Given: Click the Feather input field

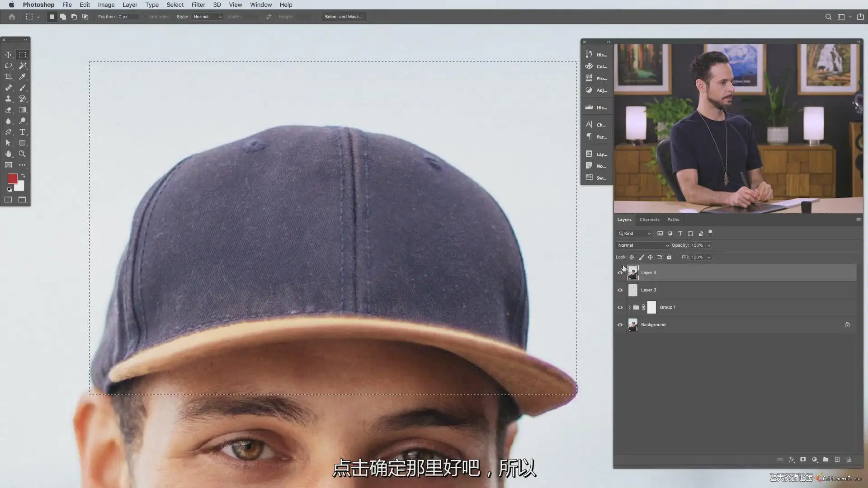Looking at the screenshot, I should click(128, 17).
